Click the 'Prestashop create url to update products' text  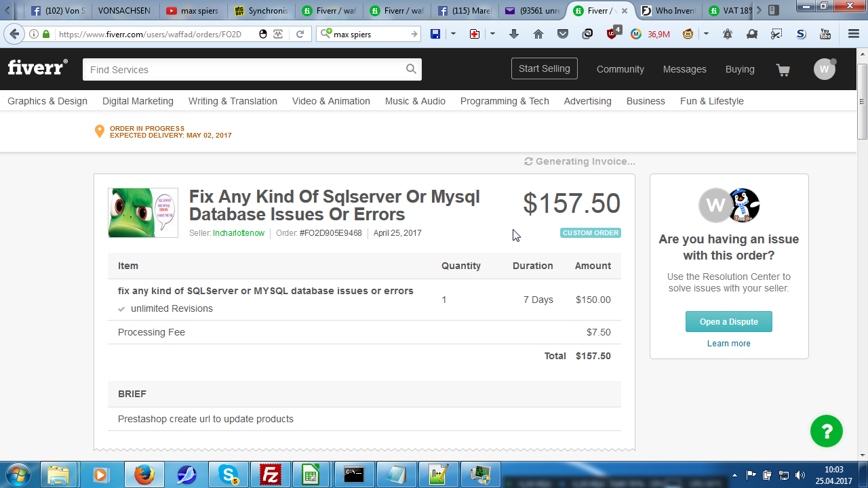(x=205, y=419)
